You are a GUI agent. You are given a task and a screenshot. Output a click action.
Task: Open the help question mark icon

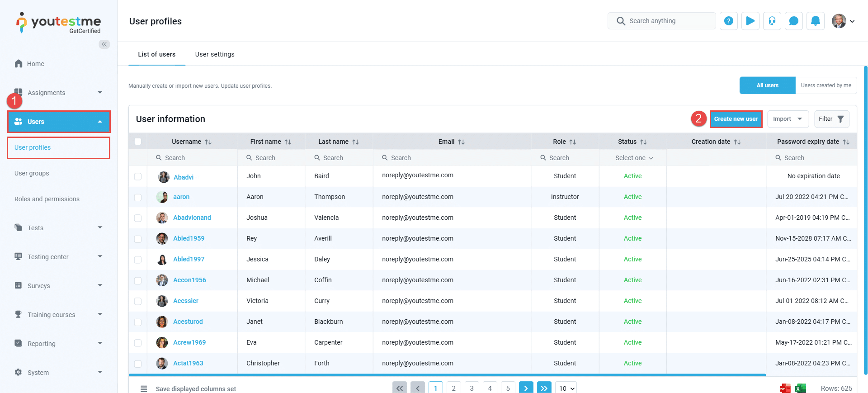pyautogui.click(x=729, y=21)
